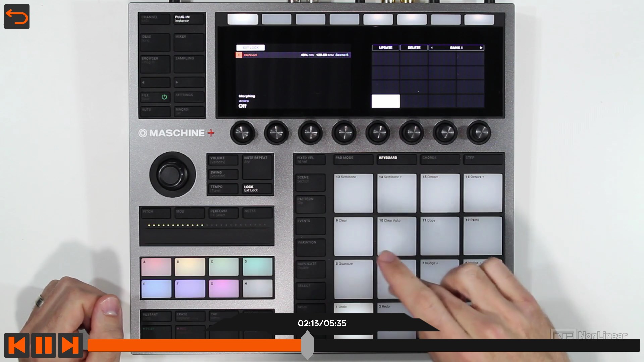Screen dimensions: 644x362
Task: Click the white lock snapshot slot
Action: [385, 101]
